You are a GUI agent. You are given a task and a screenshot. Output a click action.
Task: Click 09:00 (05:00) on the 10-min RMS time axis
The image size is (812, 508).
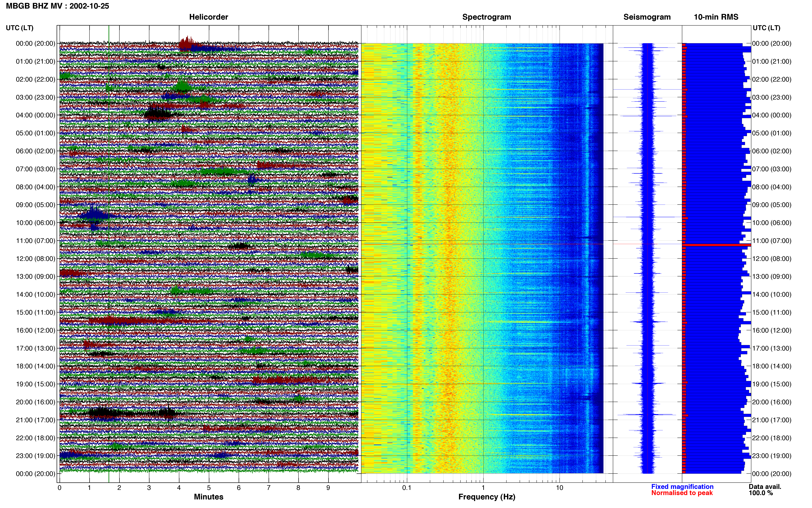pos(772,205)
